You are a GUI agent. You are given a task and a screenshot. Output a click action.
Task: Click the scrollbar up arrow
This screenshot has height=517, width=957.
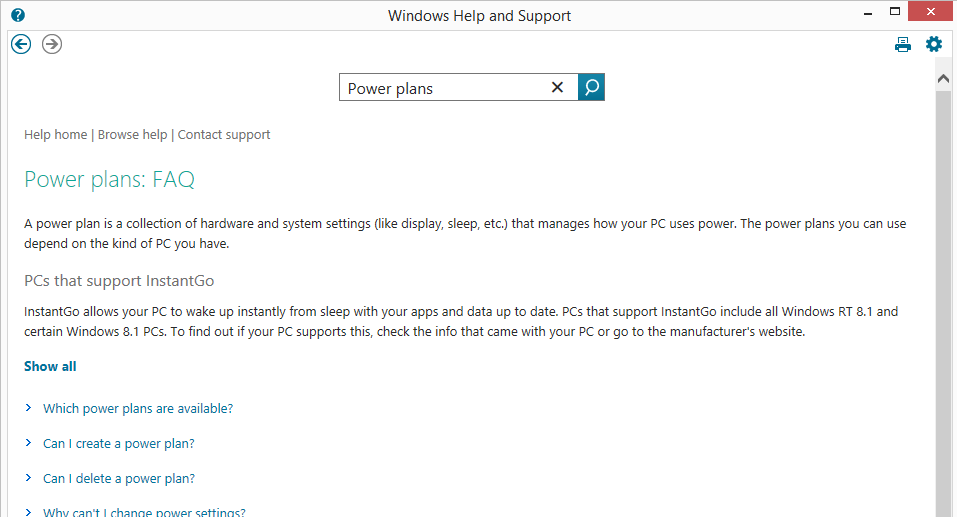[943, 79]
